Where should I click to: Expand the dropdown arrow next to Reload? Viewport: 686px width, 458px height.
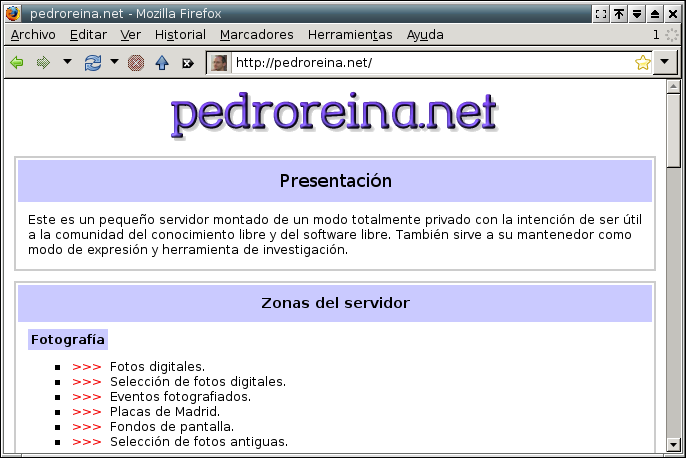coord(114,62)
